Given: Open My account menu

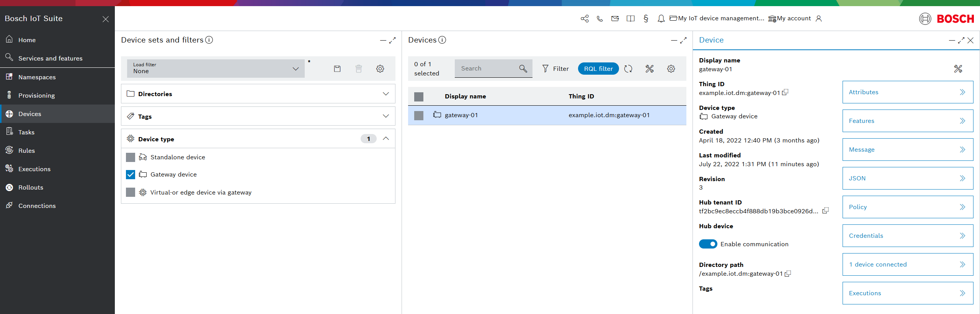Looking at the screenshot, I should 790,18.
